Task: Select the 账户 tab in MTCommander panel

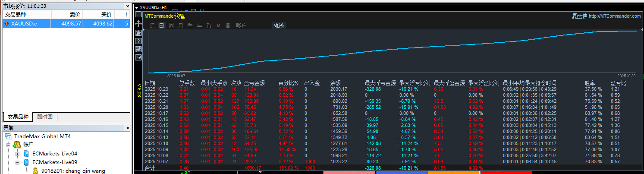Action: pos(241,26)
